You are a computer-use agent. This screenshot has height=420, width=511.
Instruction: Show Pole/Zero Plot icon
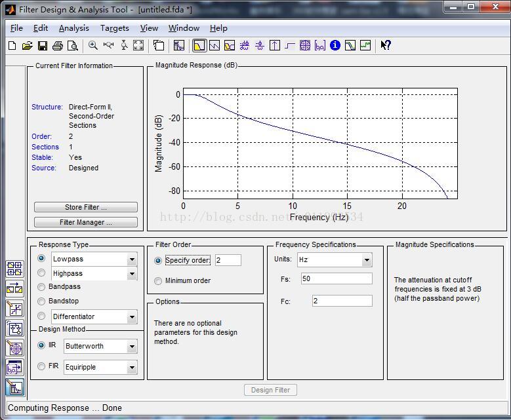tap(305, 46)
